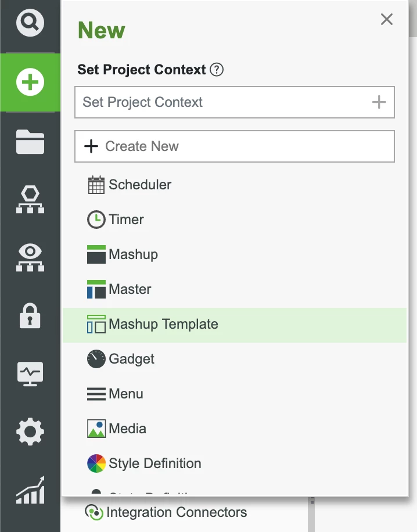Click the Set Project Context input field

[203, 102]
